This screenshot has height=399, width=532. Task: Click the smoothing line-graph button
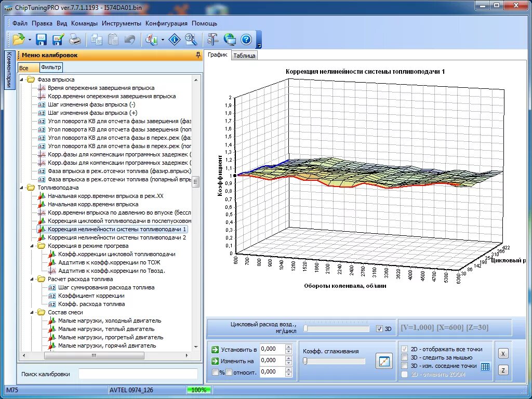(x=384, y=361)
